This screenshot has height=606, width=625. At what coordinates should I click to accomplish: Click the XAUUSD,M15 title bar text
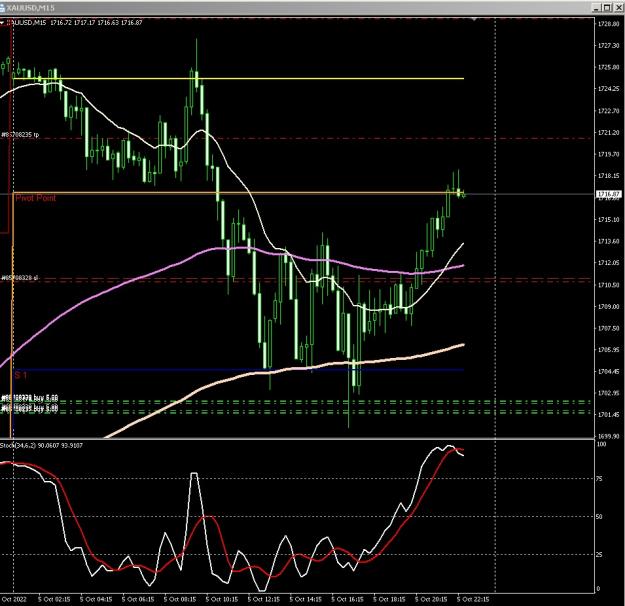[31, 8]
